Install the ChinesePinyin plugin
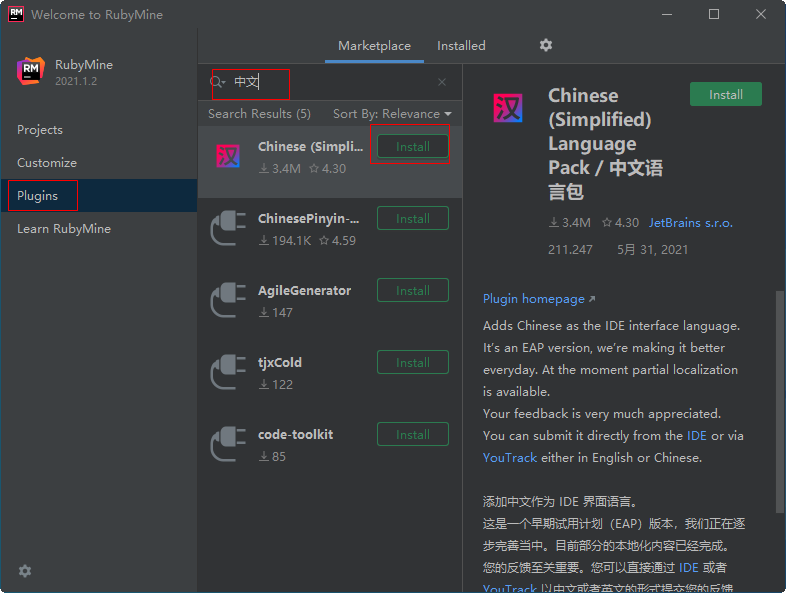This screenshot has height=593, width=786. coord(413,219)
